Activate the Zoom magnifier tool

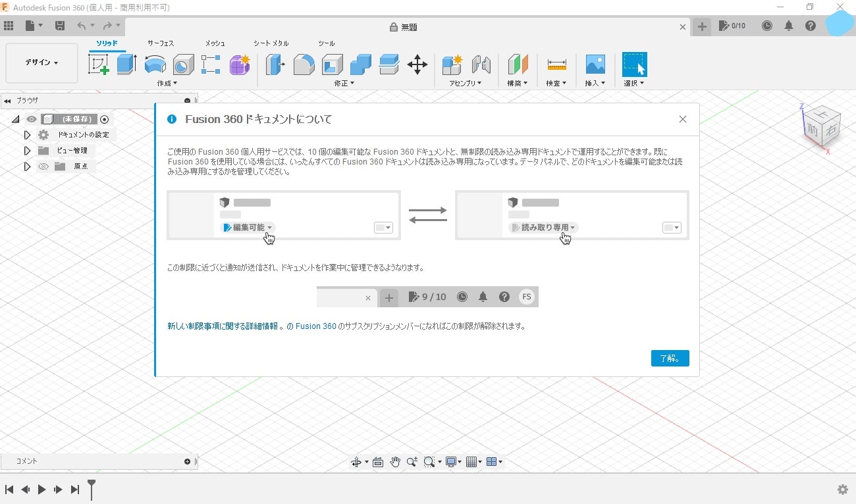[x=412, y=462]
